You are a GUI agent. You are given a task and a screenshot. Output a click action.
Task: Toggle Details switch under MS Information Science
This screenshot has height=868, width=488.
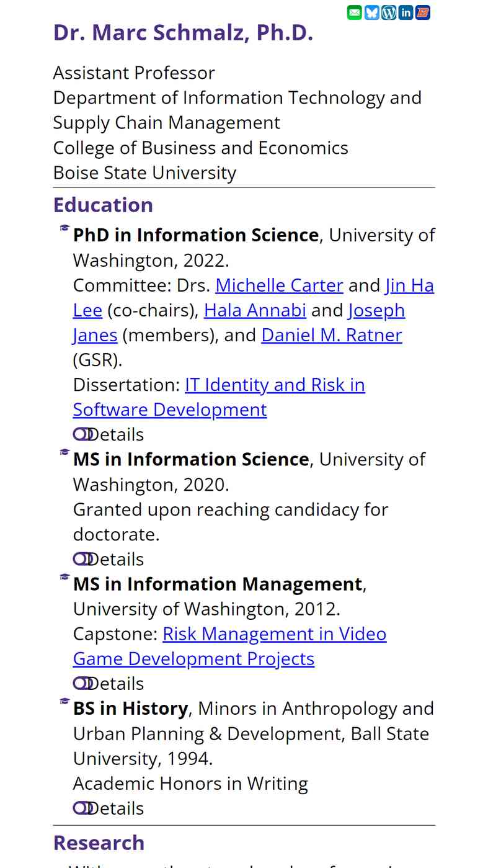[x=82, y=559]
